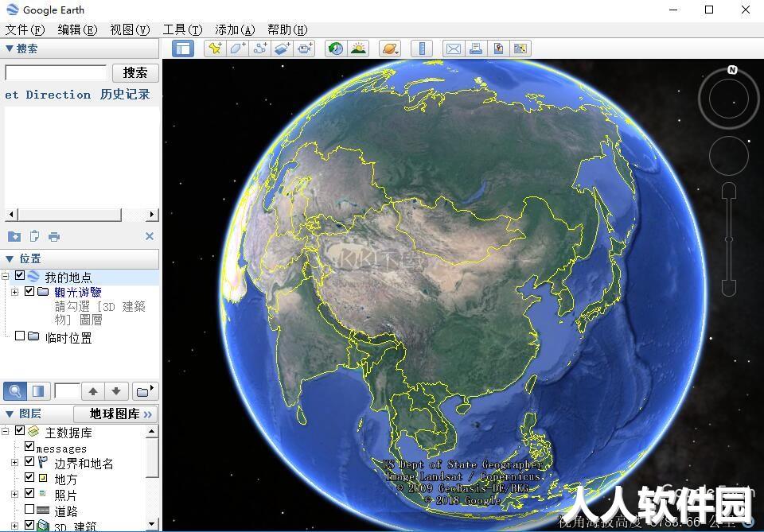Open the 地球图库 gallery button
Viewport: 764px width, 532px height.
[116, 414]
